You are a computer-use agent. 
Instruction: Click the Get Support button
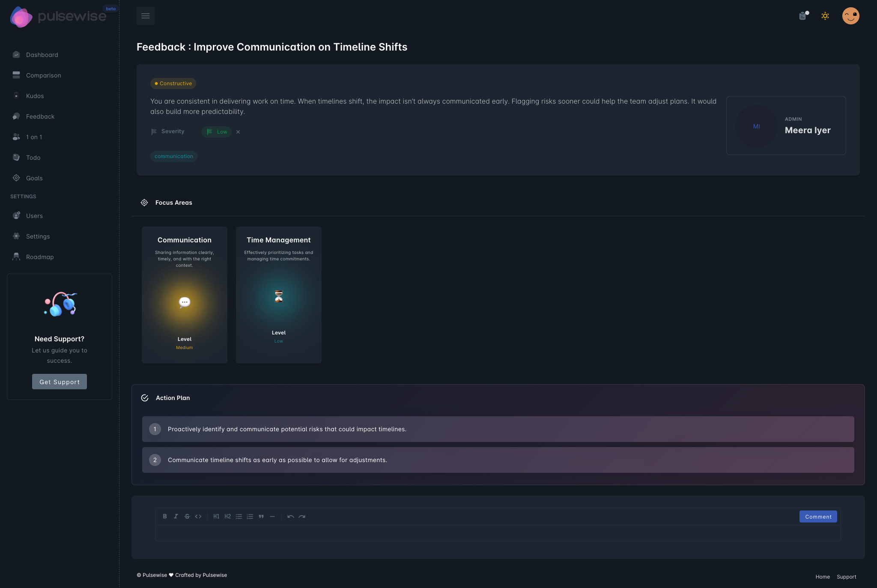click(x=60, y=381)
